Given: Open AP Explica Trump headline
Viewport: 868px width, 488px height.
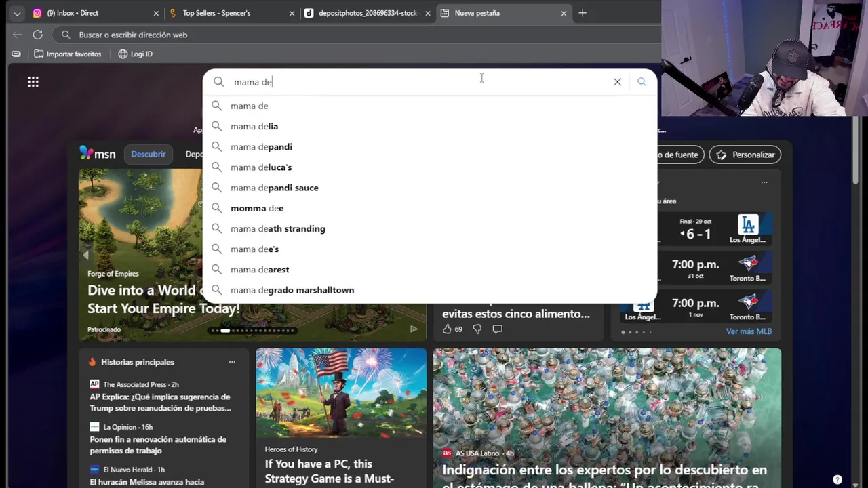Looking at the screenshot, I should point(161,402).
